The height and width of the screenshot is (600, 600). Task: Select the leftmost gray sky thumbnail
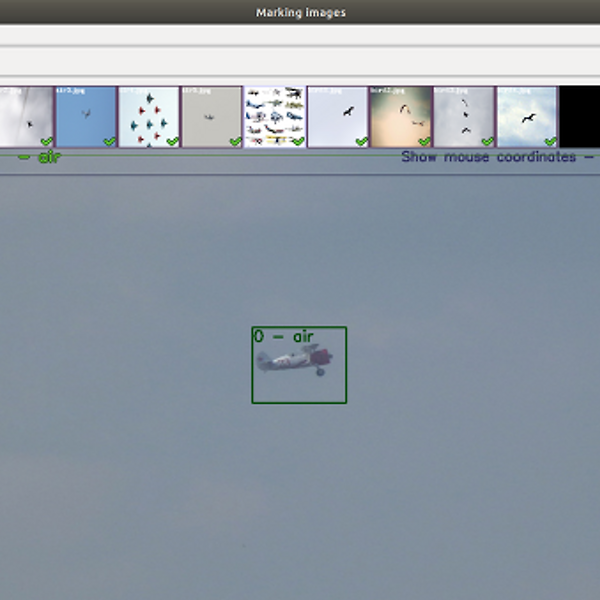pos(26,117)
